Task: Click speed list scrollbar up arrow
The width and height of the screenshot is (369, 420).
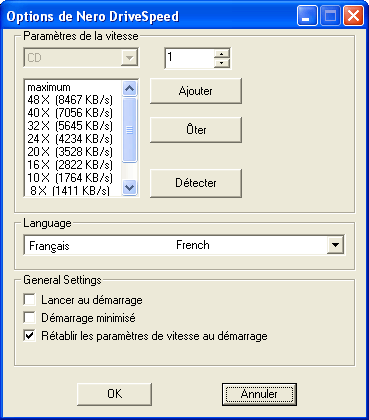Action: [x=129, y=88]
